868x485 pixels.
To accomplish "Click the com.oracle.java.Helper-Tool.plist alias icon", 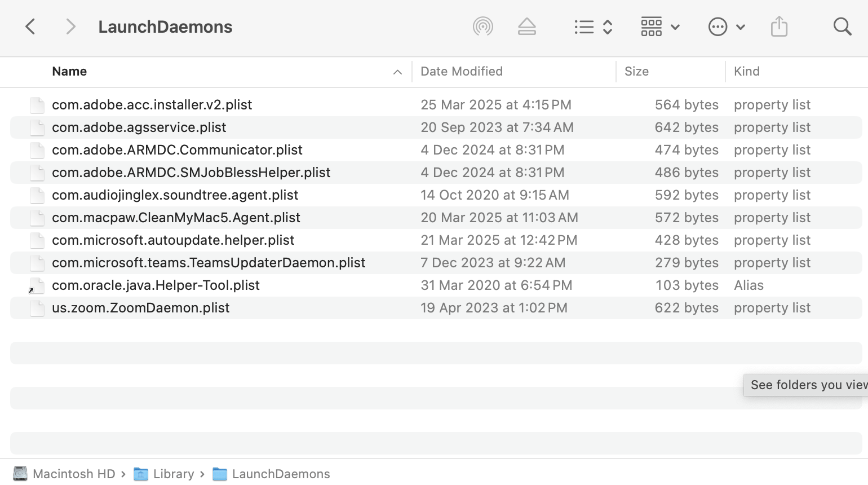I will [37, 285].
